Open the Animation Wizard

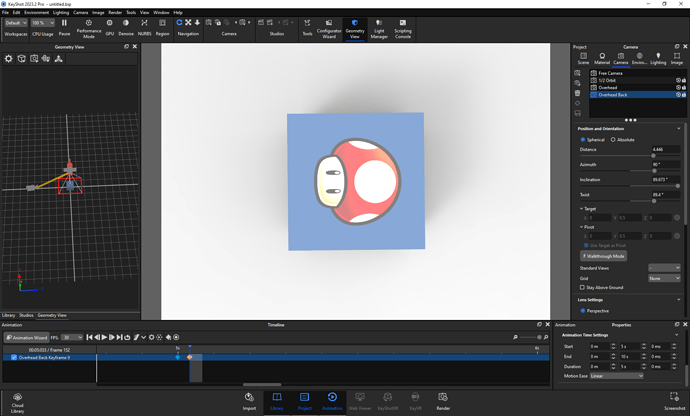[x=26, y=338]
